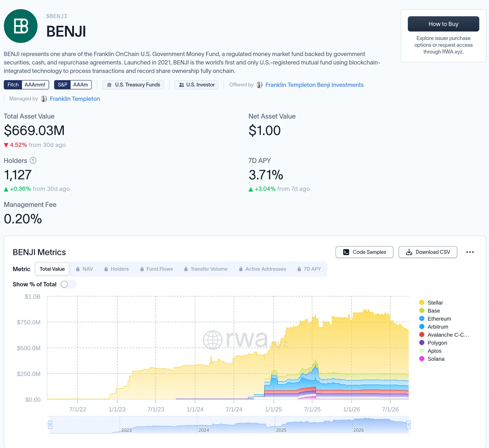This screenshot has height=448, width=489.
Task: Open Franklin Templeton Benji Investments link
Action: tap(314, 85)
